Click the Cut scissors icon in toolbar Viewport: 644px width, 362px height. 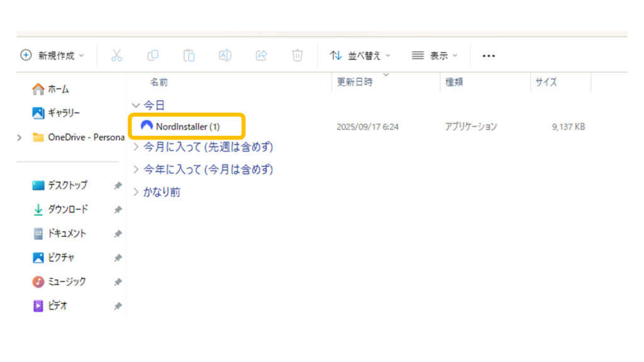[116, 55]
